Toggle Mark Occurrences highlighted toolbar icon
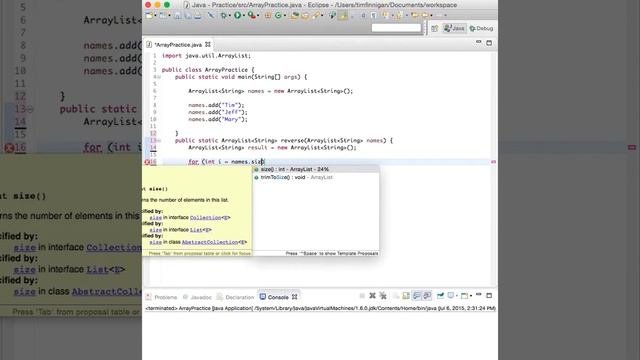This screenshot has height=360, width=640. tap(343, 16)
